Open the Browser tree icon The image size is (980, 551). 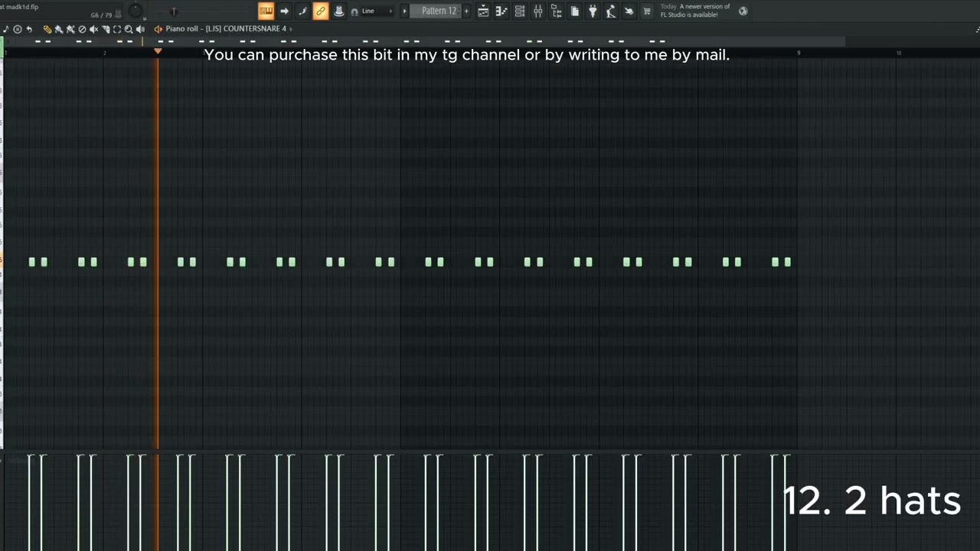pos(557,11)
